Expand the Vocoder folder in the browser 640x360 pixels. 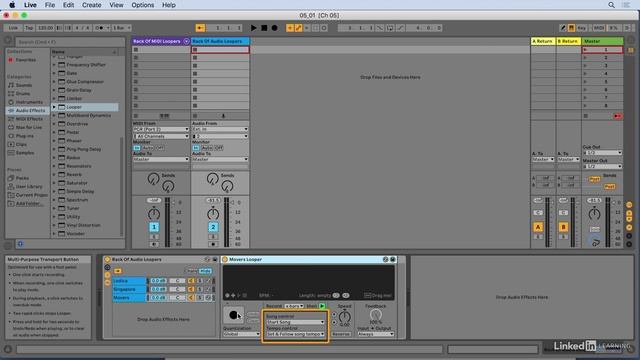tap(54, 233)
